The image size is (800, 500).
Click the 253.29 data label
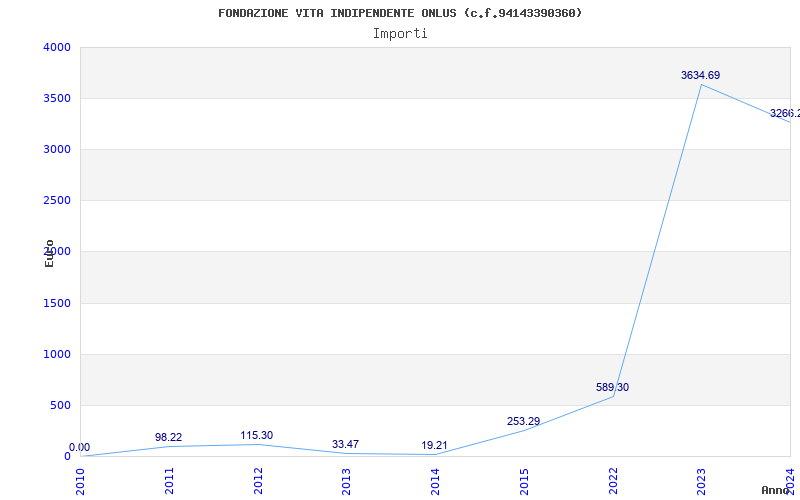[x=523, y=421]
